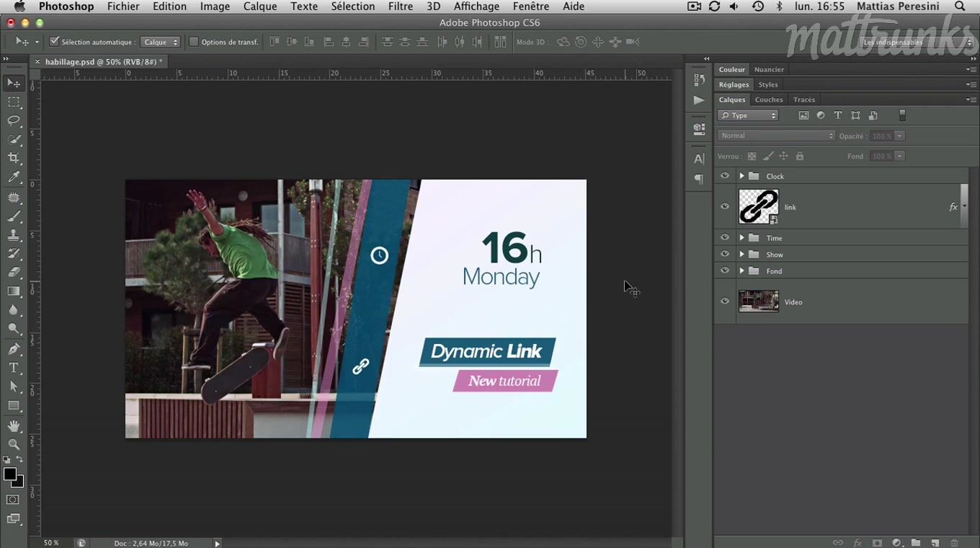Select the Crop tool
This screenshot has width=980, height=548.
pyautogui.click(x=14, y=158)
